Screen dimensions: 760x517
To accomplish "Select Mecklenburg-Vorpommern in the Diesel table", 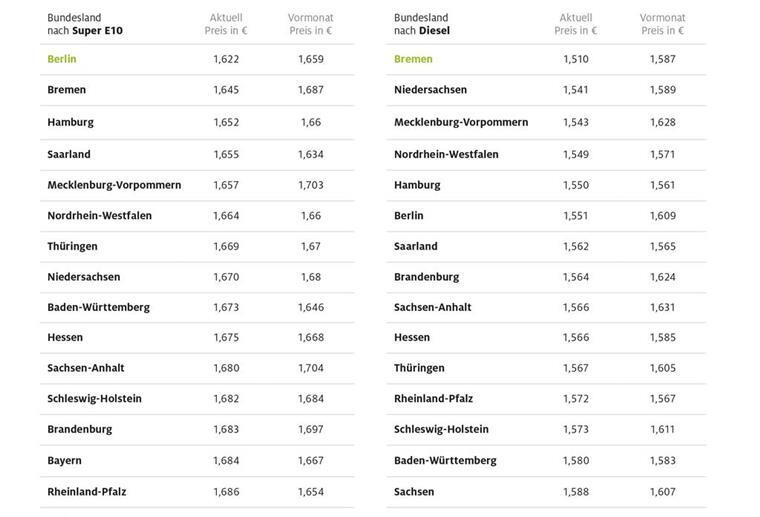I will (x=461, y=122).
